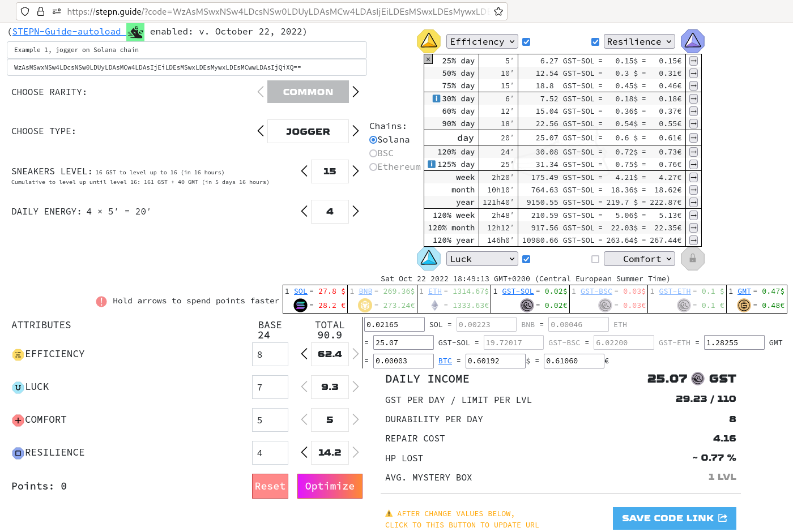793x532 pixels.
Task: Click the SOL coin icon in the price bar
Action: (300, 305)
